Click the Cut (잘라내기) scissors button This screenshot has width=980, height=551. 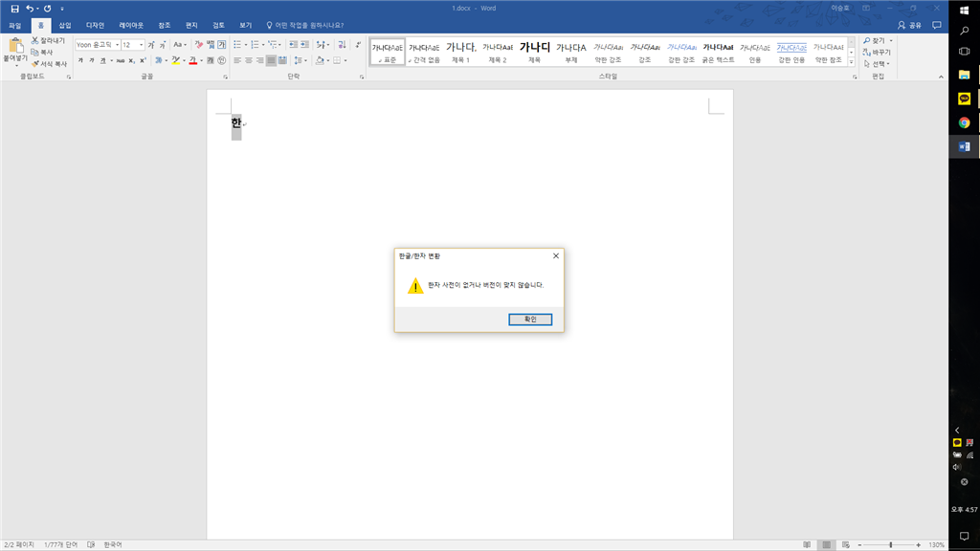[48, 40]
